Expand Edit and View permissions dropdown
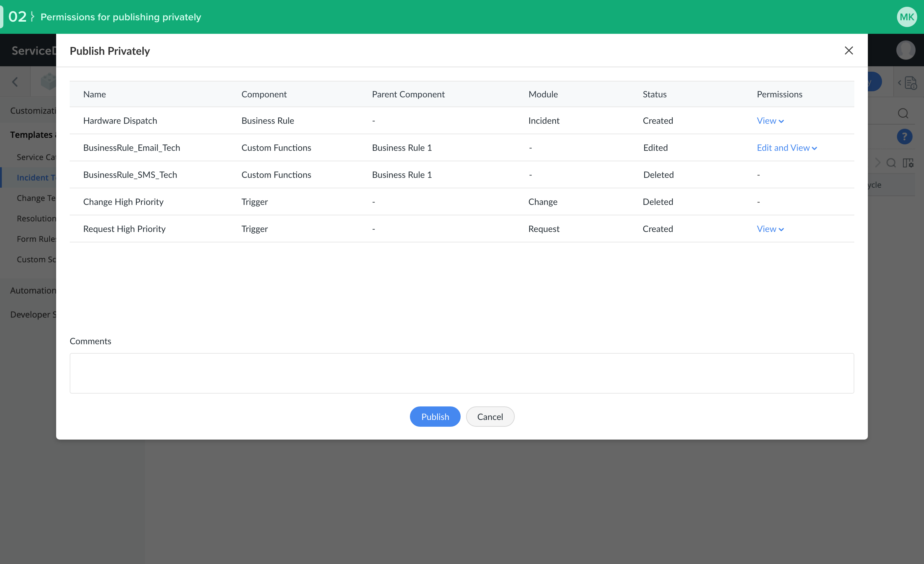Screen dimensions: 924x564 click(x=787, y=148)
